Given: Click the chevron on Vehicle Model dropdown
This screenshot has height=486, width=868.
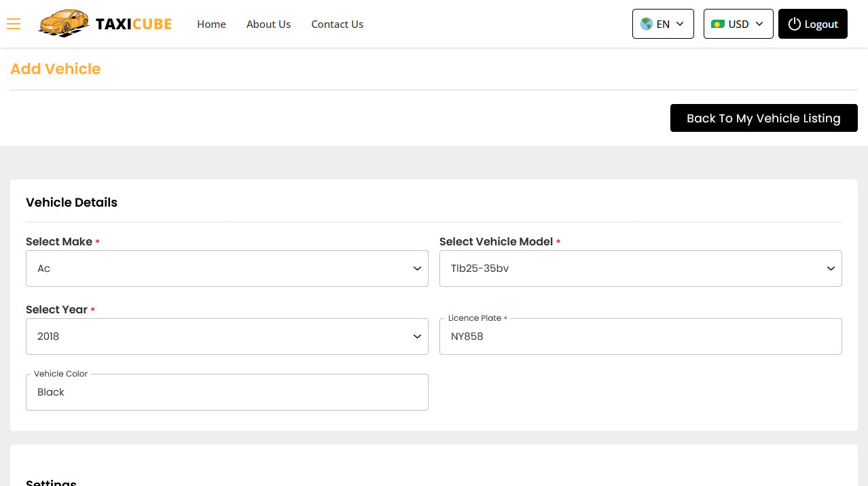Looking at the screenshot, I should [831, 268].
